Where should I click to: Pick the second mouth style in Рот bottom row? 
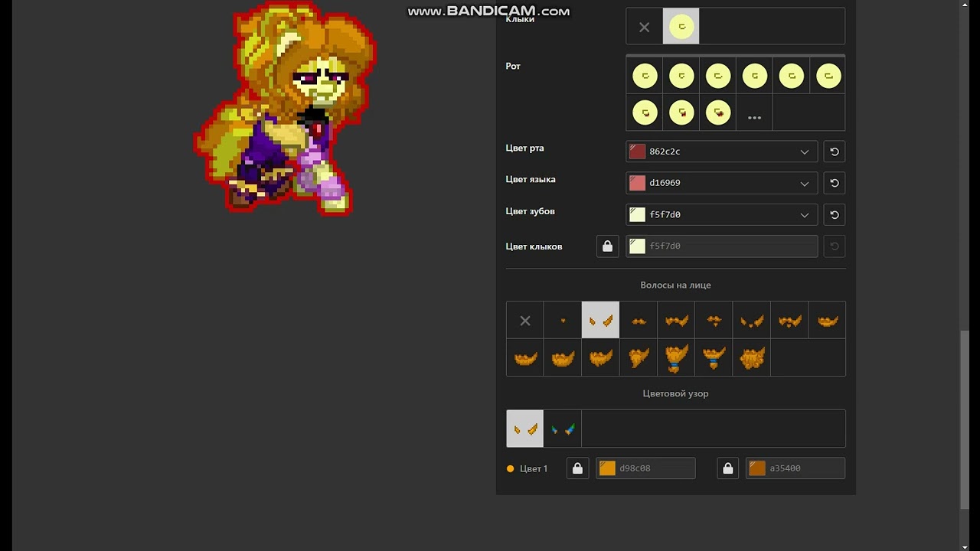click(x=681, y=112)
